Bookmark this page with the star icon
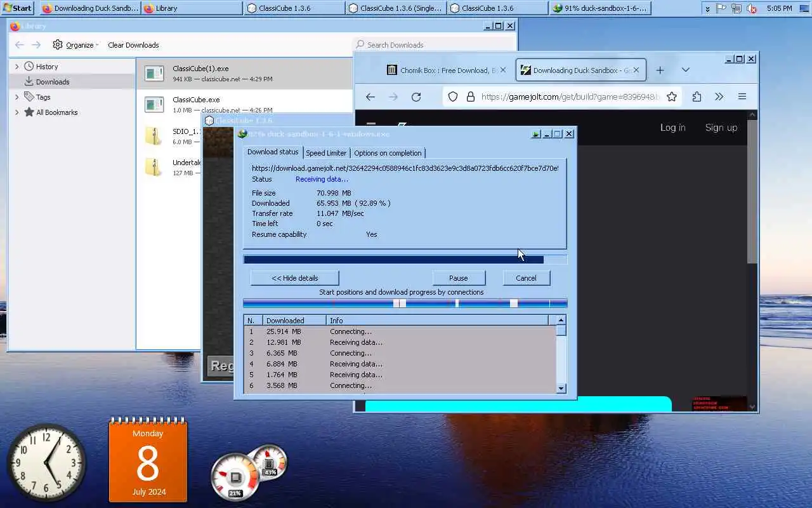This screenshot has width=812, height=508. tap(672, 97)
